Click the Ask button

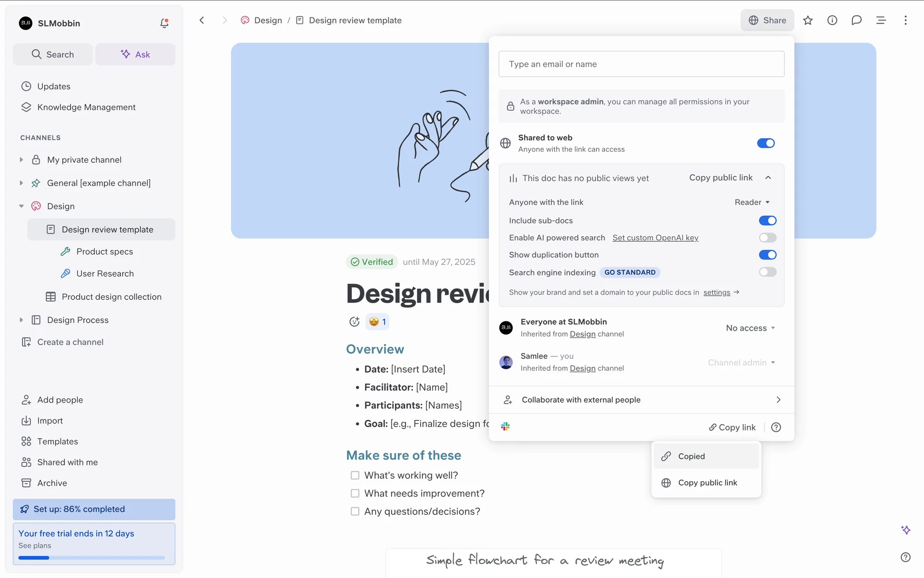click(135, 54)
